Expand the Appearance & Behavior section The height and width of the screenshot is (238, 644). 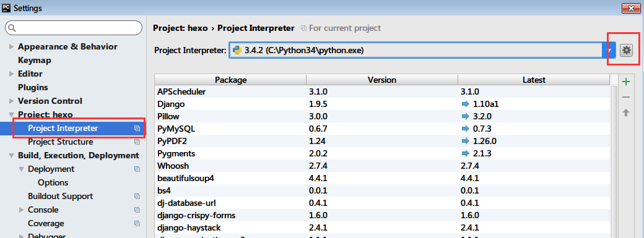[x=12, y=47]
